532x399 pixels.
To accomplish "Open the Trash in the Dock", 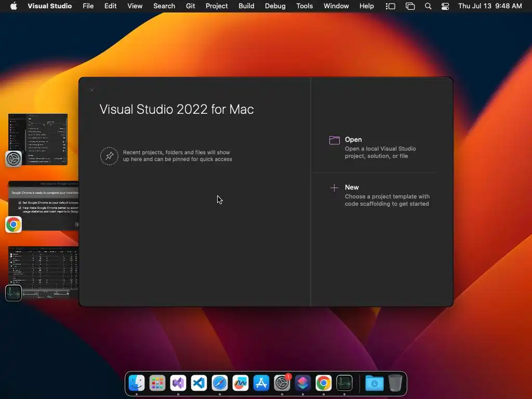I will click(395, 383).
